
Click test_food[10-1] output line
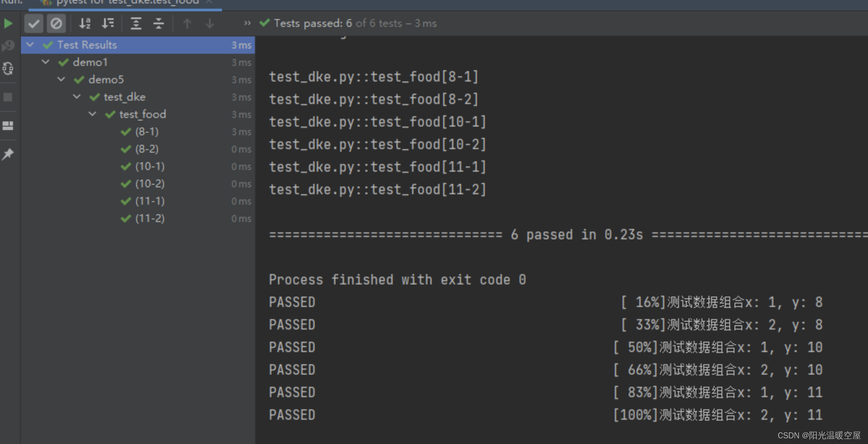377,122
